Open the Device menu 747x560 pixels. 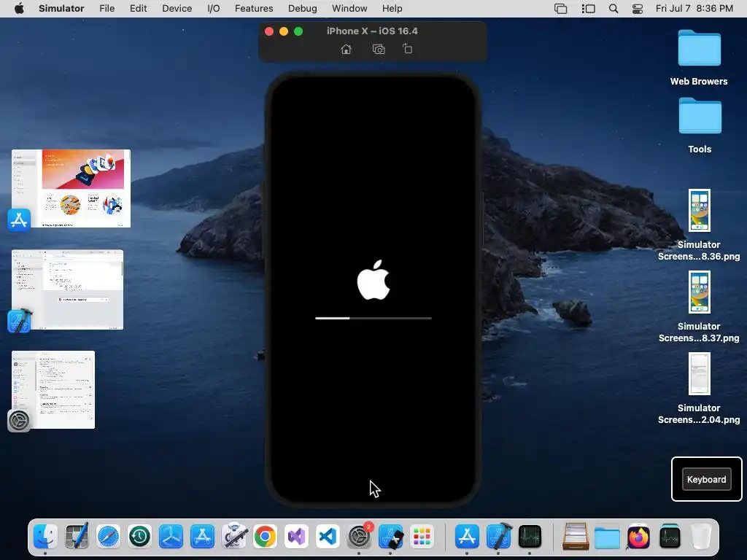tap(177, 9)
